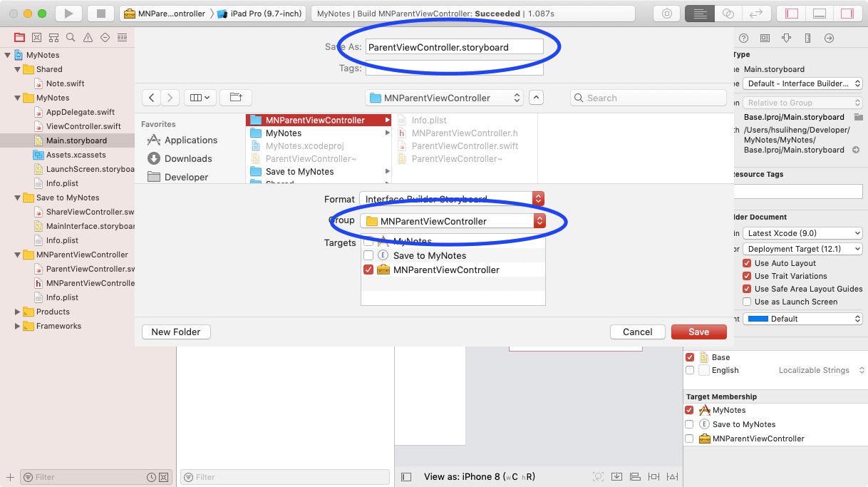Edit the Save As filename field
Viewport: 868px width, 487px height.
[x=455, y=47]
